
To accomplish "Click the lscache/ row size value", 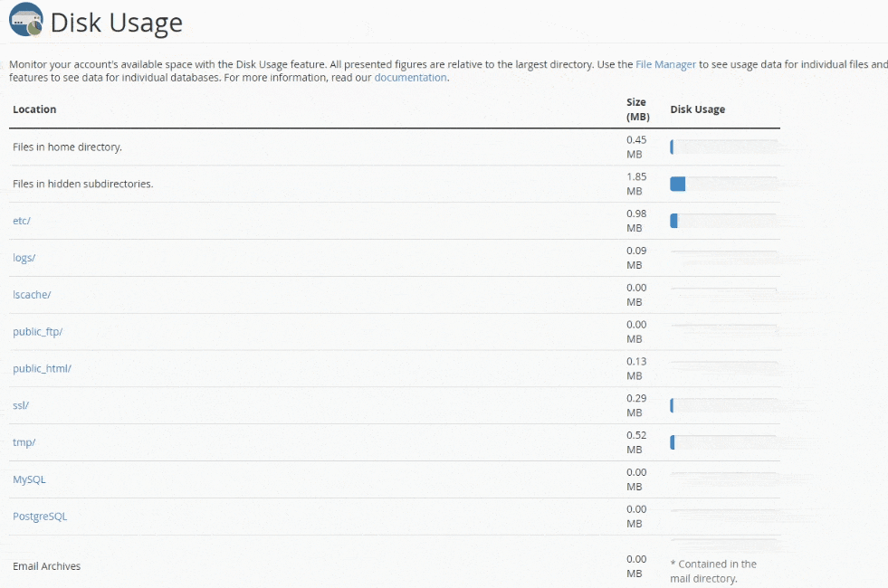I will click(x=636, y=295).
